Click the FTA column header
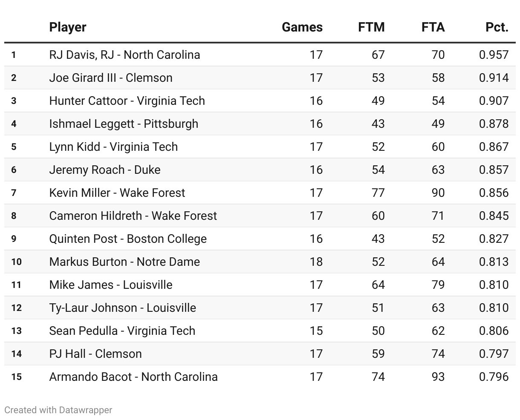520x420 pixels. (433, 27)
